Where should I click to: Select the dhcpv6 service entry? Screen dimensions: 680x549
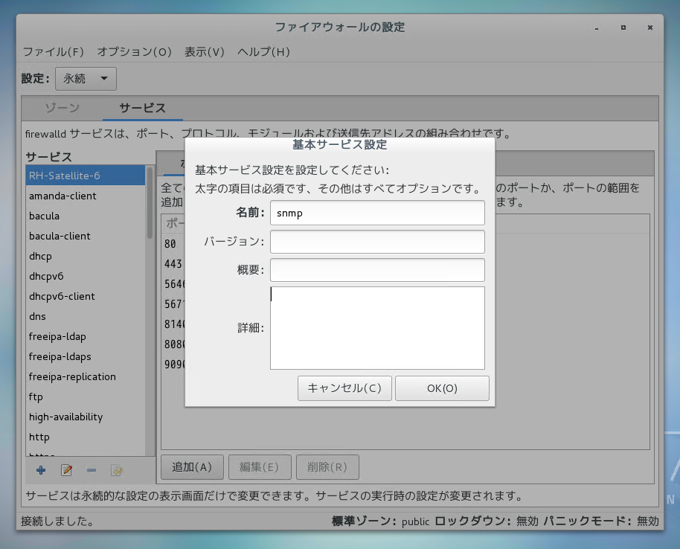point(85,276)
